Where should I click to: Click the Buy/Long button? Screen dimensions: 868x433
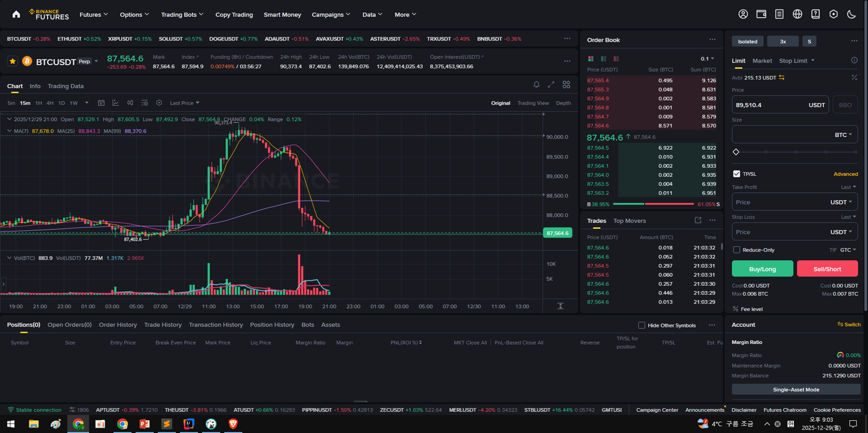point(763,268)
